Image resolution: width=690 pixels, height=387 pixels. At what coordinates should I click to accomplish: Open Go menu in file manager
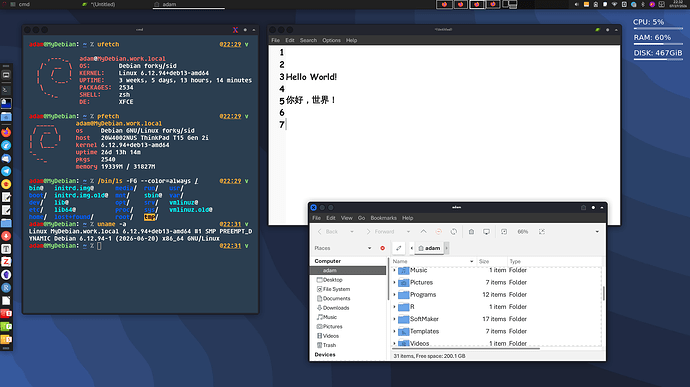coord(361,218)
